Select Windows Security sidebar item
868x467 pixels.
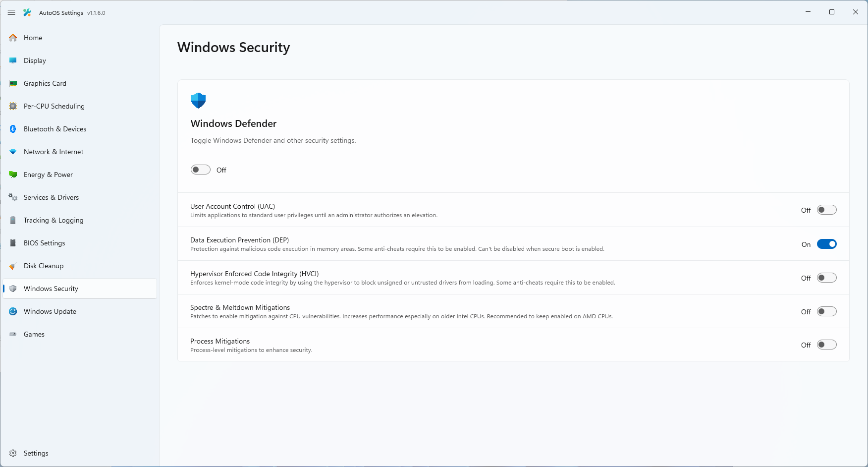coord(80,289)
